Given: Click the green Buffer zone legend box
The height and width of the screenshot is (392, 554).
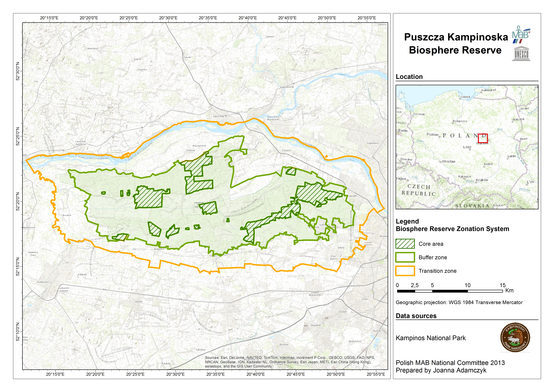Looking at the screenshot, I should click(x=405, y=257).
